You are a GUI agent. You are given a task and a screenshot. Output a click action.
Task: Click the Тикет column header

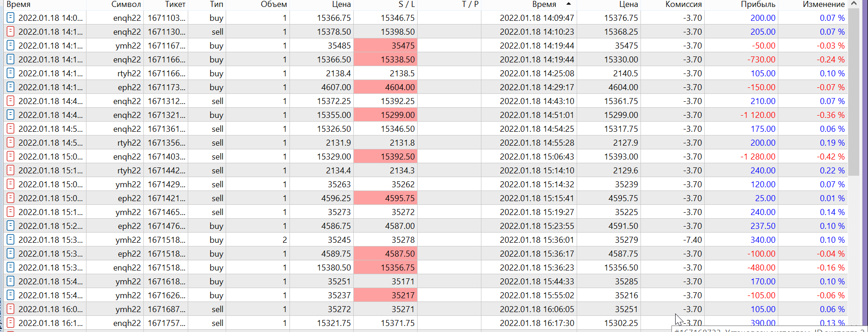pyautogui.click(x=175, y=4)
